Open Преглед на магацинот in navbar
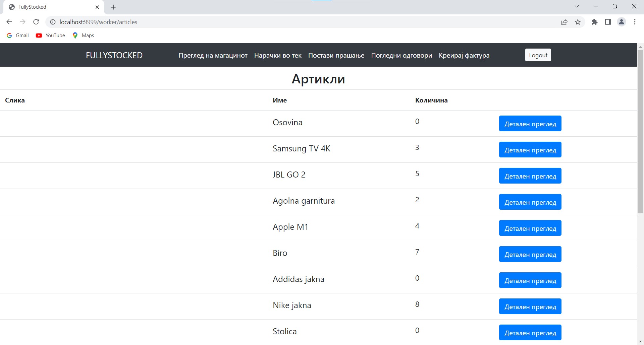This screenshot has width=644, height=345. click(x=213, y=56)
